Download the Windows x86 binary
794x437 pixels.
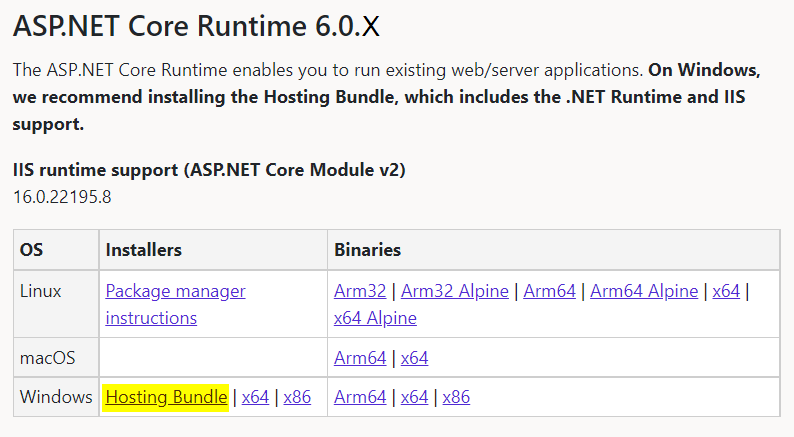456,397
